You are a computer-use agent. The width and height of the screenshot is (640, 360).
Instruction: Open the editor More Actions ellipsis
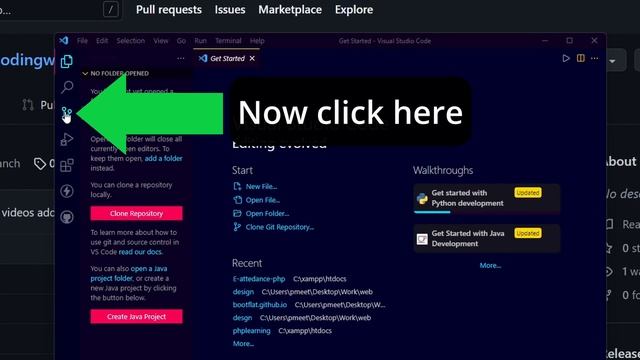coord(595,58)
